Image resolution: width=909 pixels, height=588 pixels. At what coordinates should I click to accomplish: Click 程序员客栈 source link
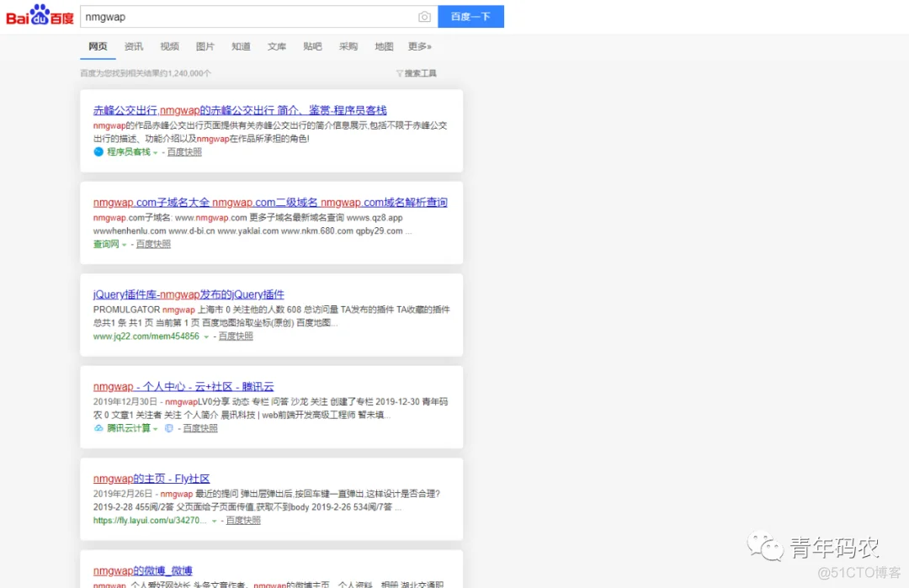129,151
